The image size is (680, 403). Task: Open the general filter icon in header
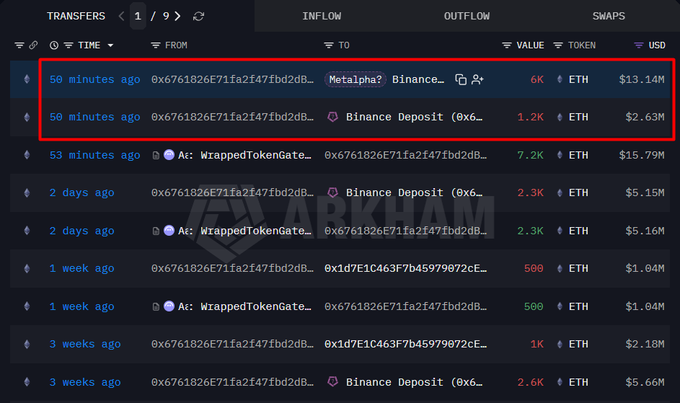[x=19, y=45]
